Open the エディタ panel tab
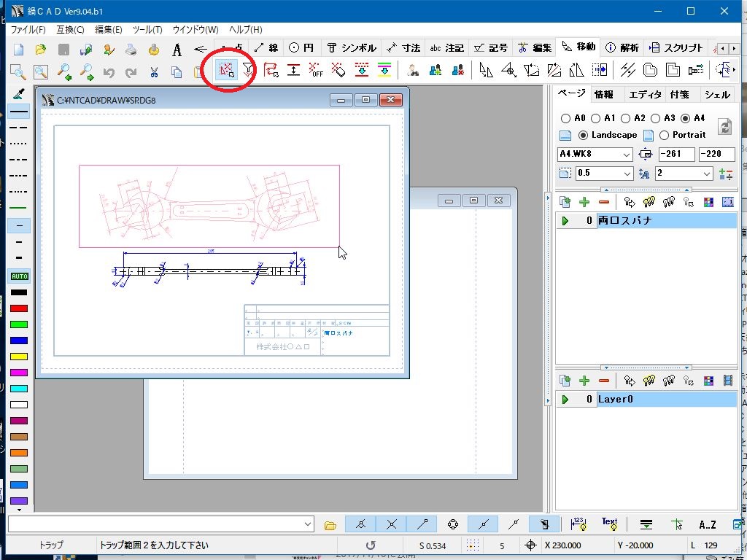 [645, 94]
